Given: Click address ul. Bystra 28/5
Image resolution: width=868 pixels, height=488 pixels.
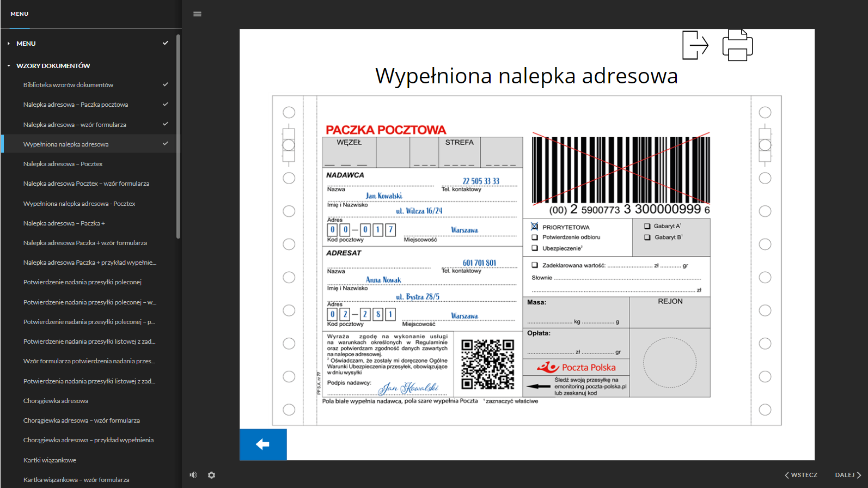Looking at the screenshot, I should pos(418,297).
